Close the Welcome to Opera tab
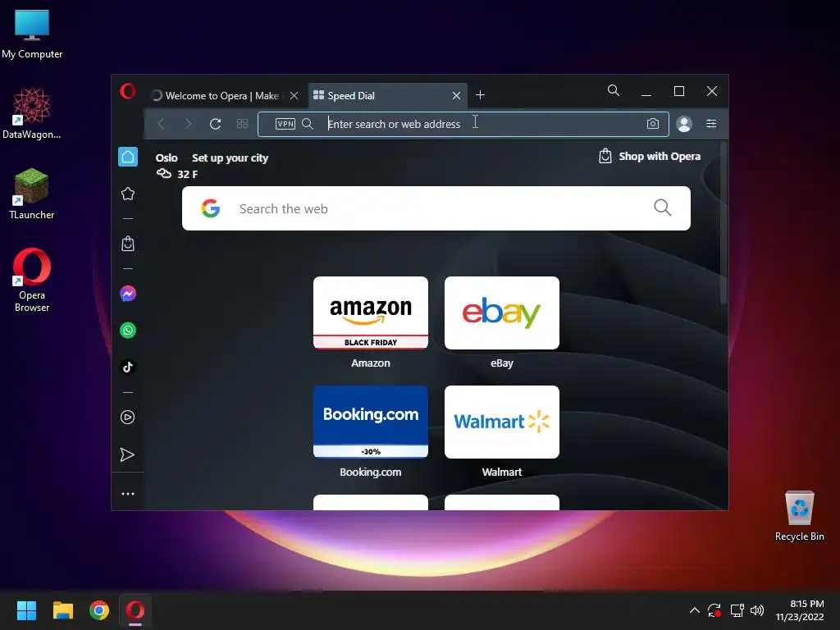840x630 pixels. tap(294, 96)
